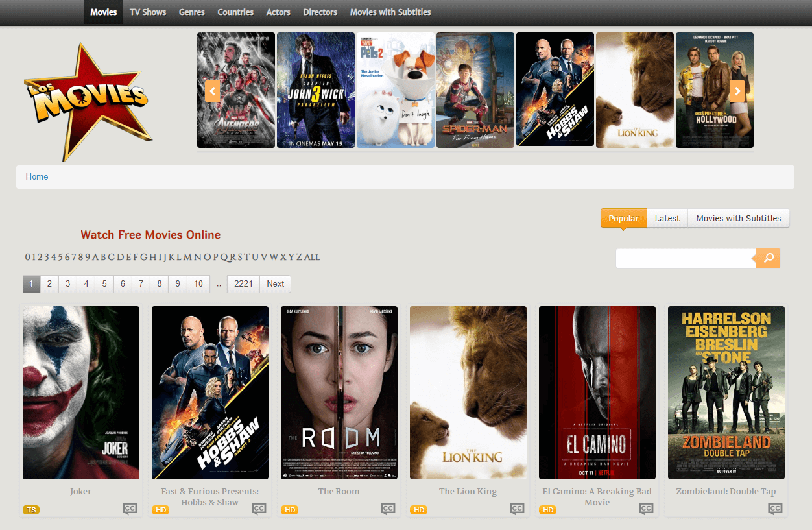The width and height of the screenshot is (812, 530).
Task: Jump to last page 2221
Action: tap(243, 283)
